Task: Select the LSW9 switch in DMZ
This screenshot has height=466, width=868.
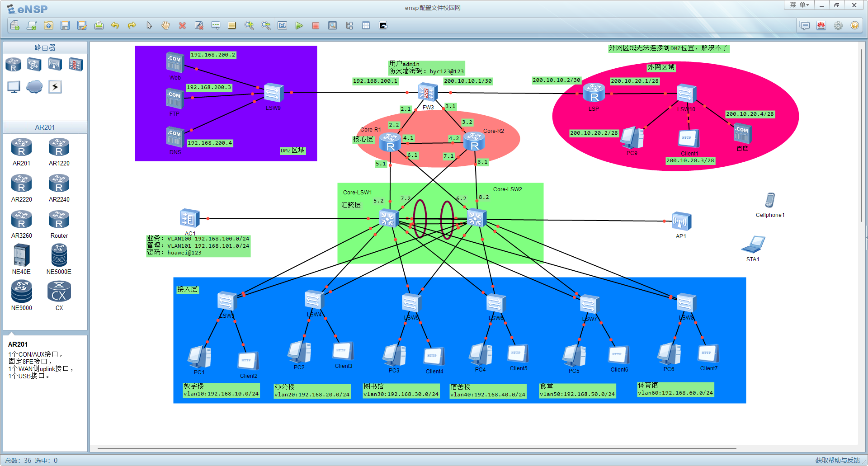Action: pos(274,93)
